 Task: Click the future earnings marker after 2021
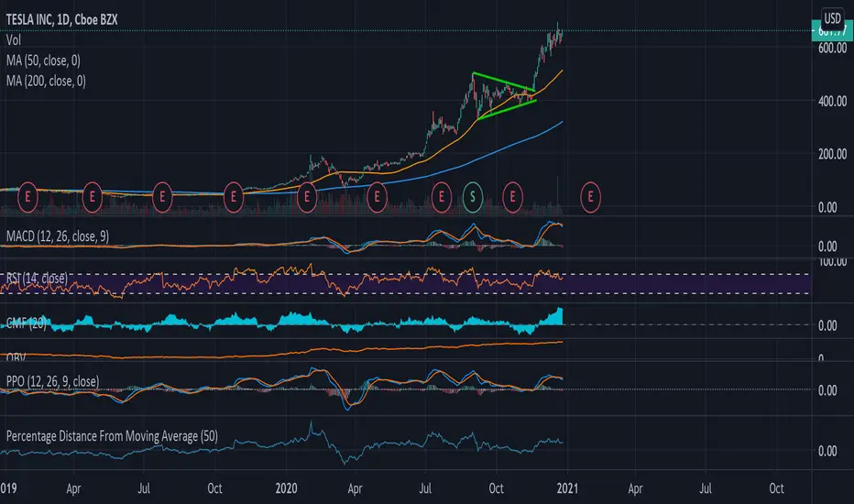[590, 197]
